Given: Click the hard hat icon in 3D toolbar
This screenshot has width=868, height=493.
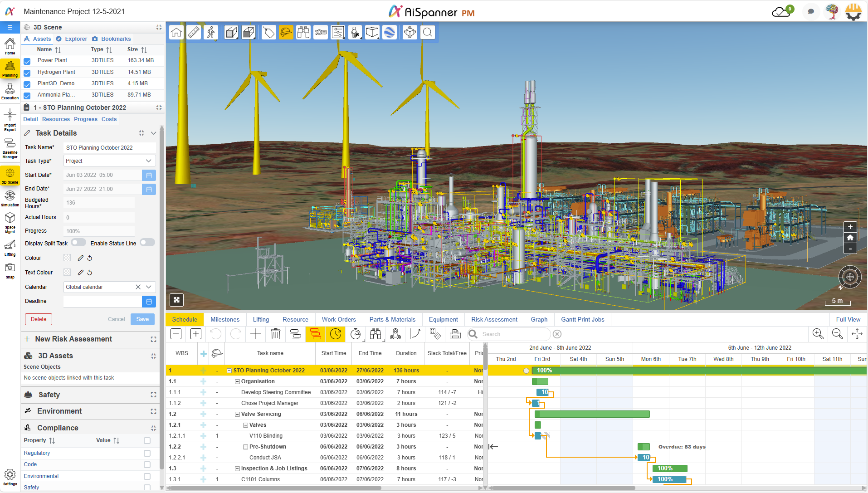Looking at the screenshot, I should (286, 33).
